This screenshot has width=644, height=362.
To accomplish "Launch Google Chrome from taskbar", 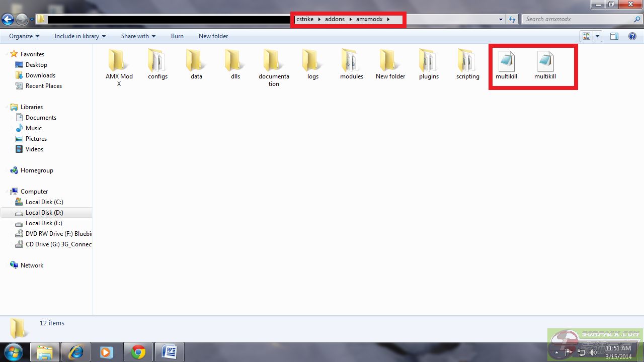I will (138, 352).
